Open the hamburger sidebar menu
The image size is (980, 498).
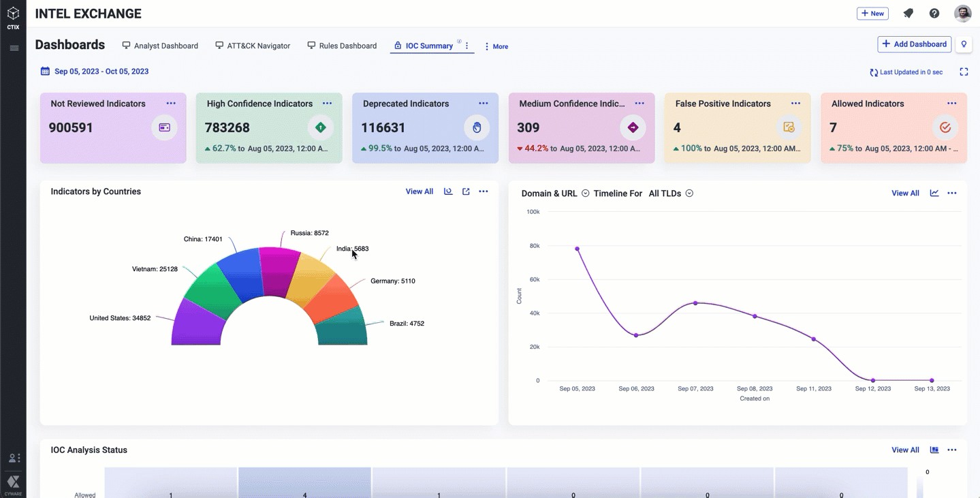point(14,48)
